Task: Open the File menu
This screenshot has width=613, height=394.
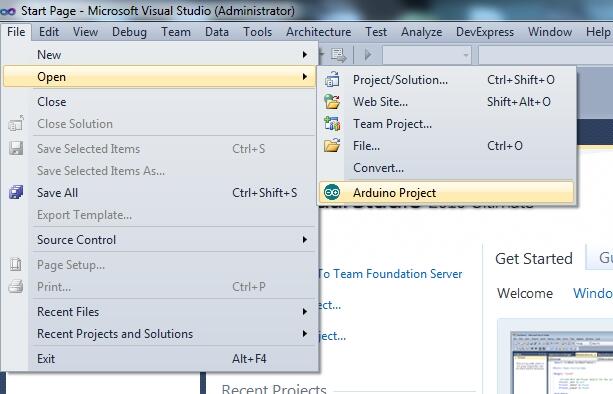Action: click(16, 32)
